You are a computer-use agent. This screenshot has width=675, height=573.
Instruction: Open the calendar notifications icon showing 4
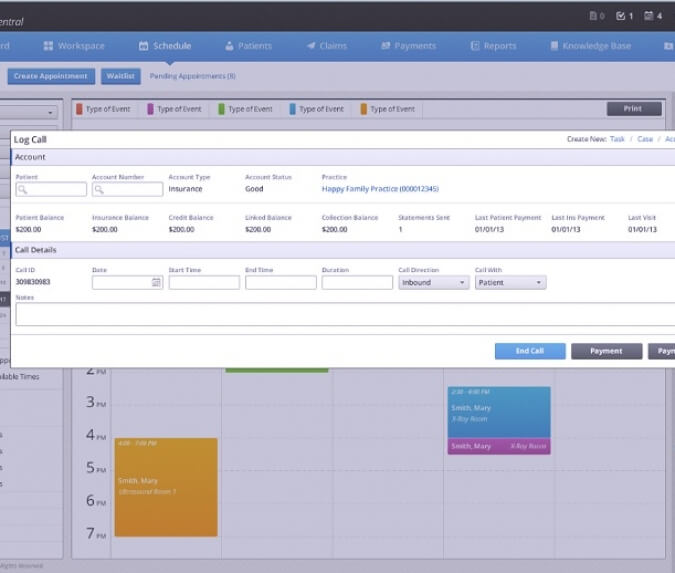(x=653, y=16)
